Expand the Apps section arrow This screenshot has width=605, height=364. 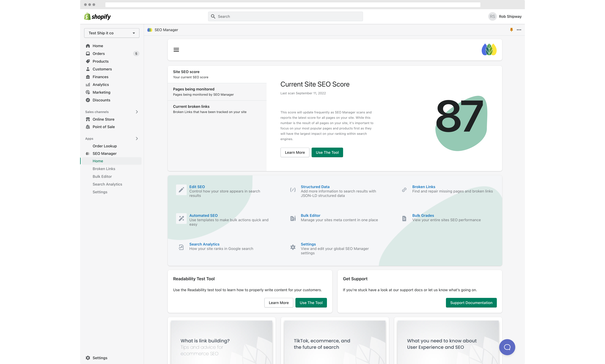click(x=137, y=138)
